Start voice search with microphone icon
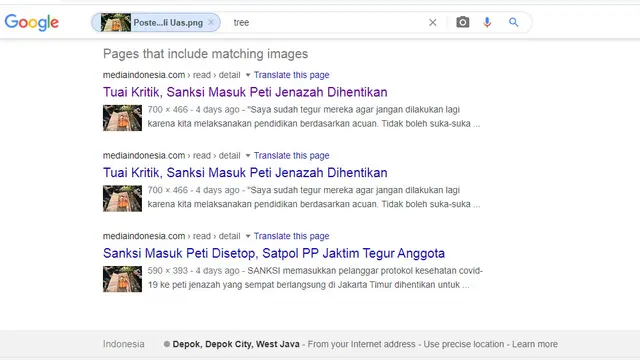The image size is (640, 360). pyautogui.click(x=487, y=22)
